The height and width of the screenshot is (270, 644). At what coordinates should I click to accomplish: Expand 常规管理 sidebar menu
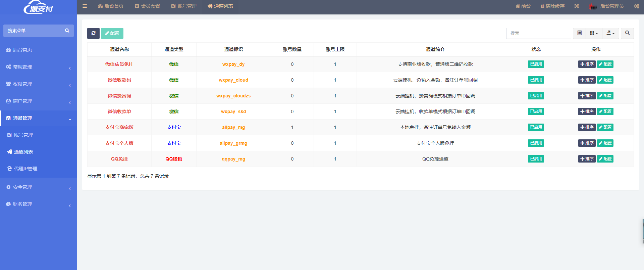coord(39,67)
